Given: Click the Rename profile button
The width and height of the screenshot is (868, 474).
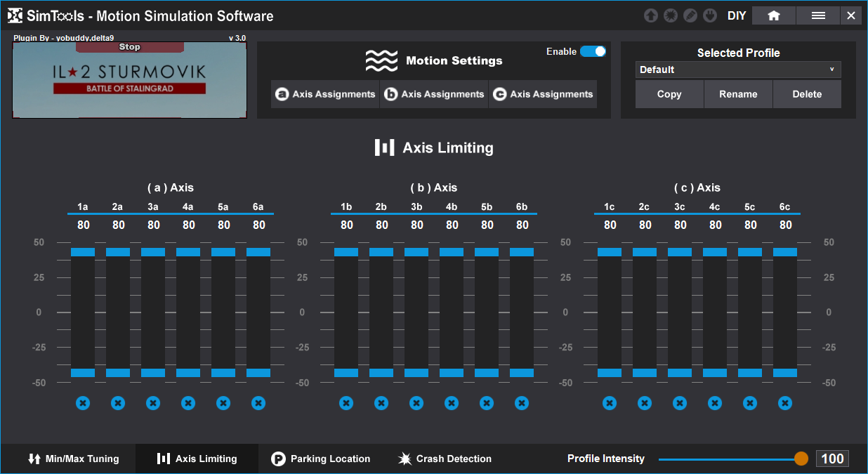Looking at the screenshot, I should click(x=738, y=94).
